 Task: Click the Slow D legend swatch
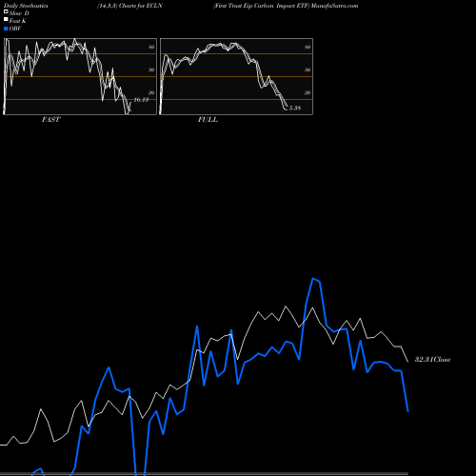tap(6, 11)
